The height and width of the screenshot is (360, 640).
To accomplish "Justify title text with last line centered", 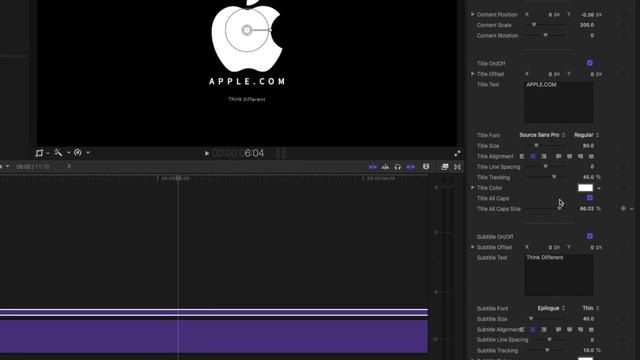I will [569, 156].
